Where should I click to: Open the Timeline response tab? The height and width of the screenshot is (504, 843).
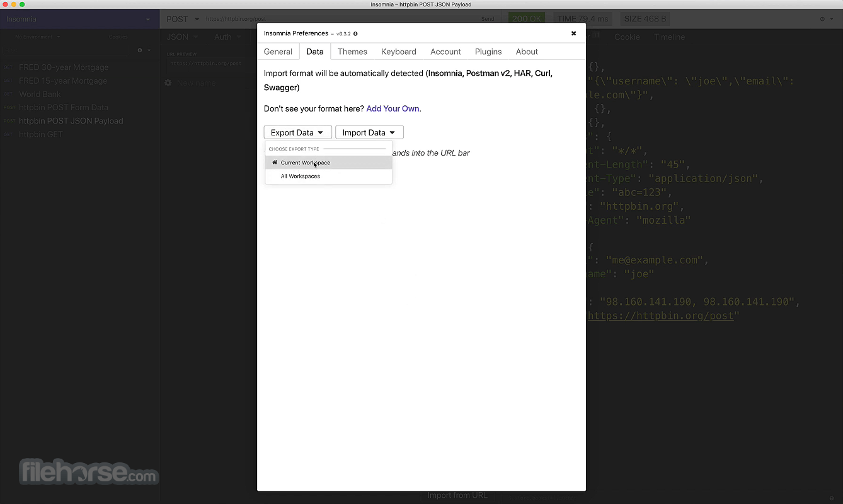click(x=669, y=37)
